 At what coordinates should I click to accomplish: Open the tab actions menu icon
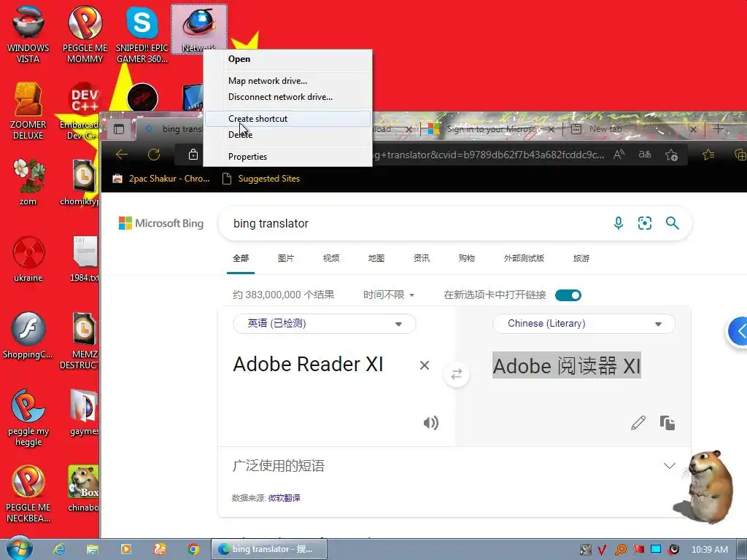[119, 129]
